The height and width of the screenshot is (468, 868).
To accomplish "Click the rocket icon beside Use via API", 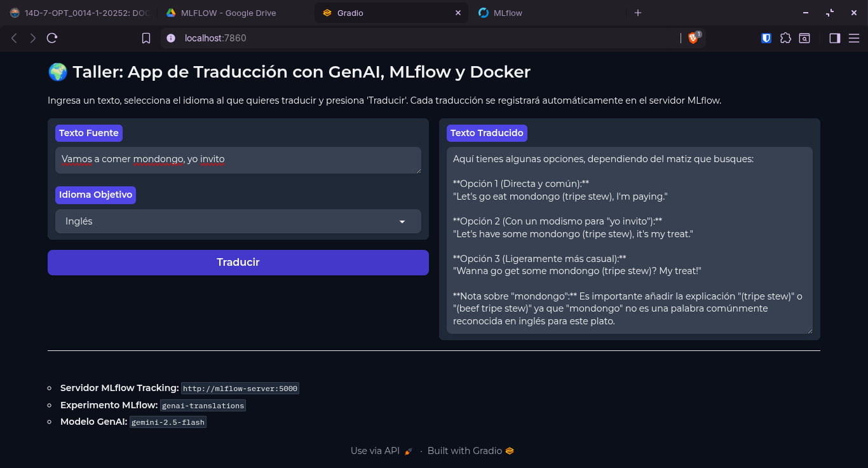I will 409,451.
